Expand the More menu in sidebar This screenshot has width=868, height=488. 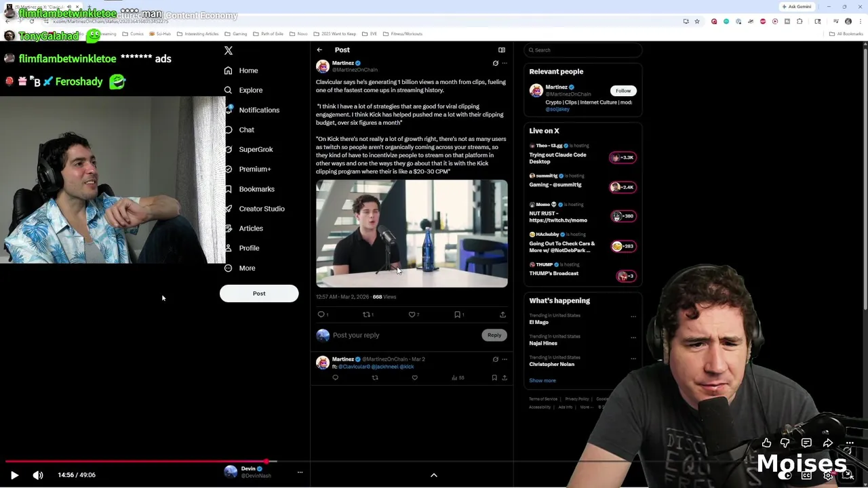[x=239, y=268]
